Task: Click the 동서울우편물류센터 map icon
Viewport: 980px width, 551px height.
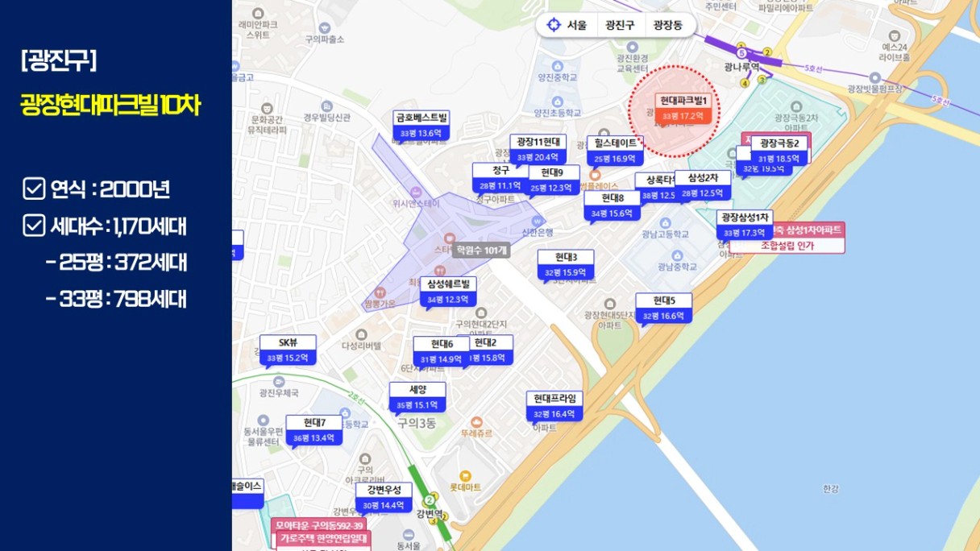Action: [x=263, y=420]
